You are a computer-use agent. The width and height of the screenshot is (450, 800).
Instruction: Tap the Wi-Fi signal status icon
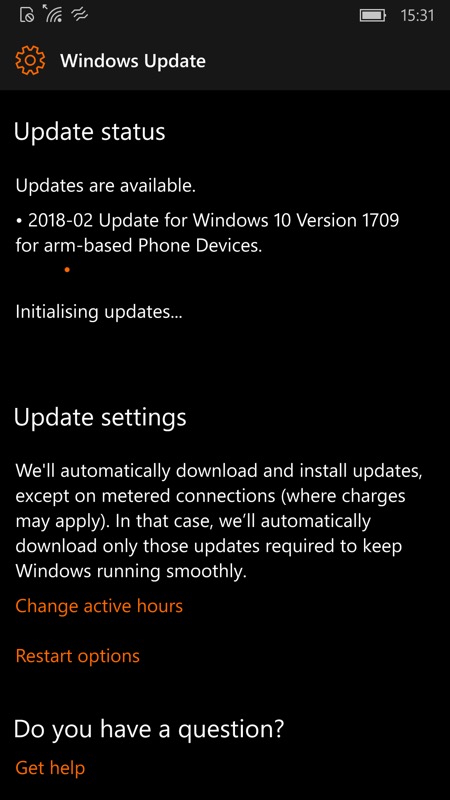coord(53,14)
